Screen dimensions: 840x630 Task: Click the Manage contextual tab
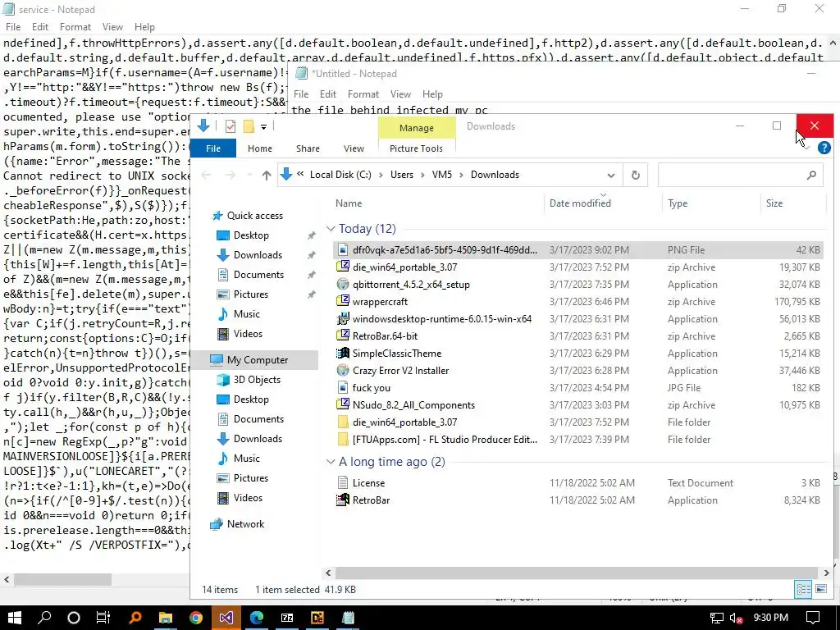(417, 128)
